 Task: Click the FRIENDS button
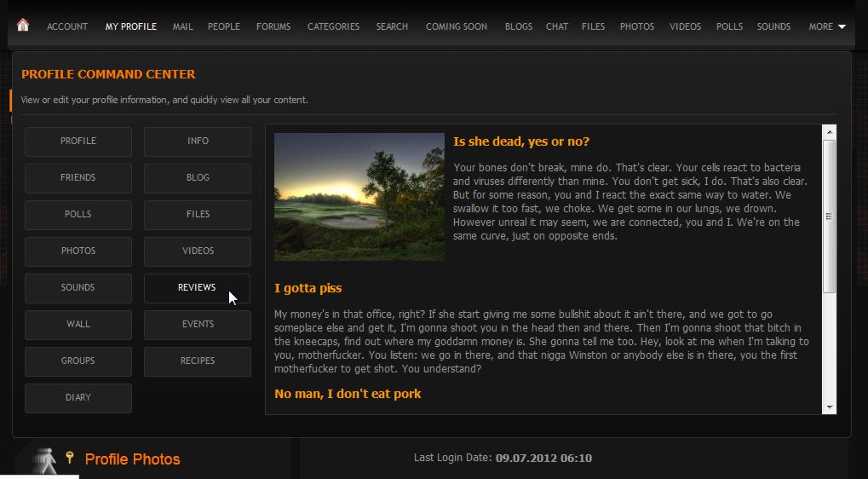click(78, 178)
